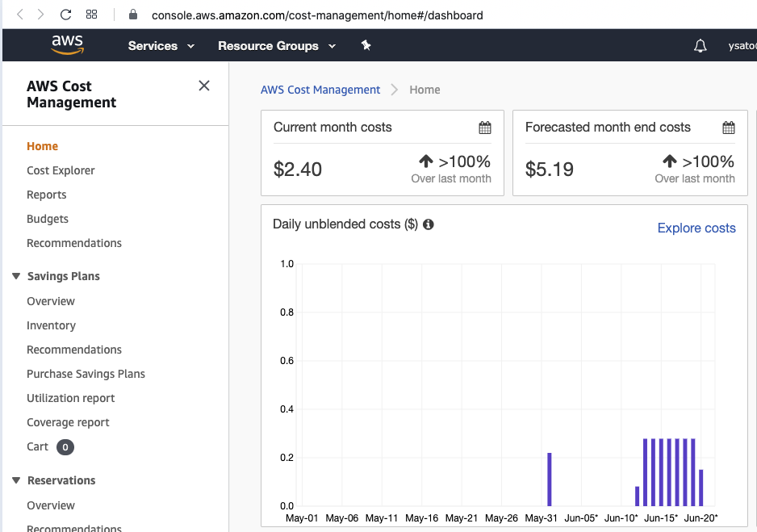Image resolution: width=757 pixels, height=532 pixels.
Task: Reload the page with browser refresh icon
Action: click(x=66, y=15)
